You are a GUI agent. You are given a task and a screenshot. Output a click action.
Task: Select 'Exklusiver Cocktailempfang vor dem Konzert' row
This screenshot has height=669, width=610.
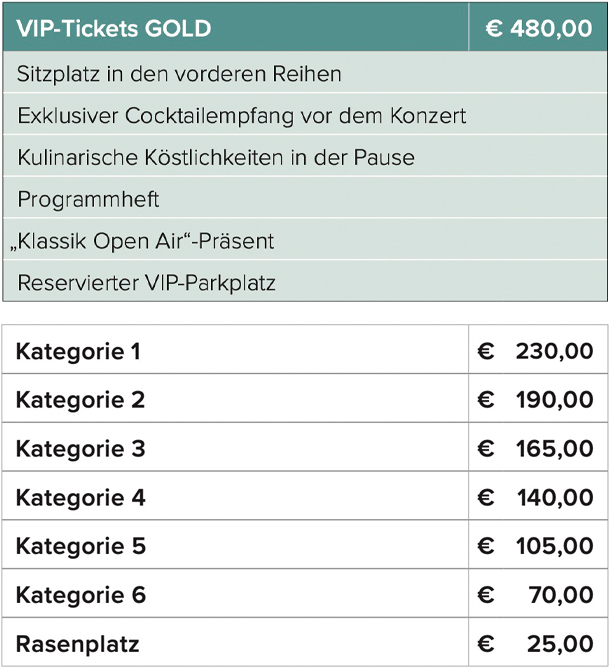[305, 115]
